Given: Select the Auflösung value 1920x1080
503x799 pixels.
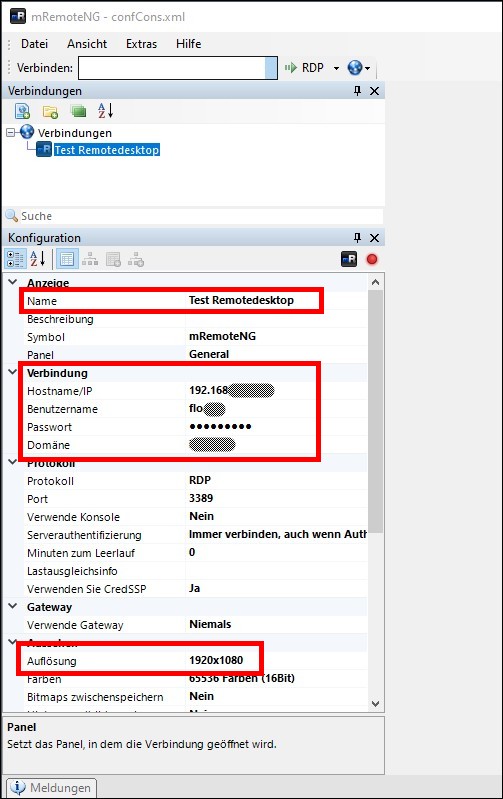Looking at the screenshot, I should [216, 660].
